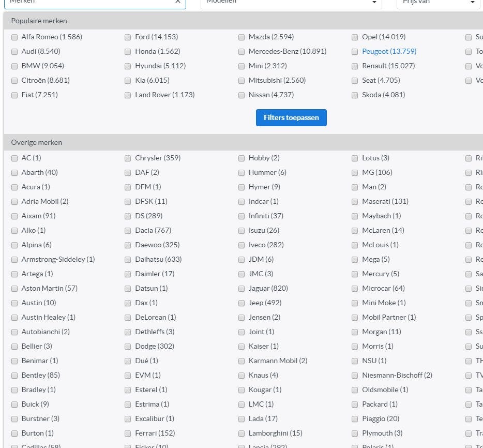The height and width of the screenshot is (448, 483).
Task: Click the DS (289) label
Action: click(149, 216)
